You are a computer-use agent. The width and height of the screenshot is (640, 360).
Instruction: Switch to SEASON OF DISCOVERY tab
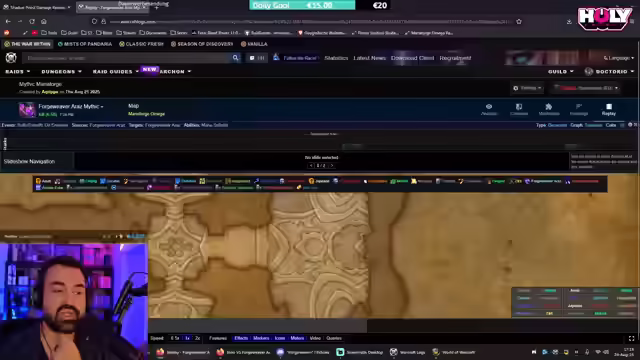(202, 44)
